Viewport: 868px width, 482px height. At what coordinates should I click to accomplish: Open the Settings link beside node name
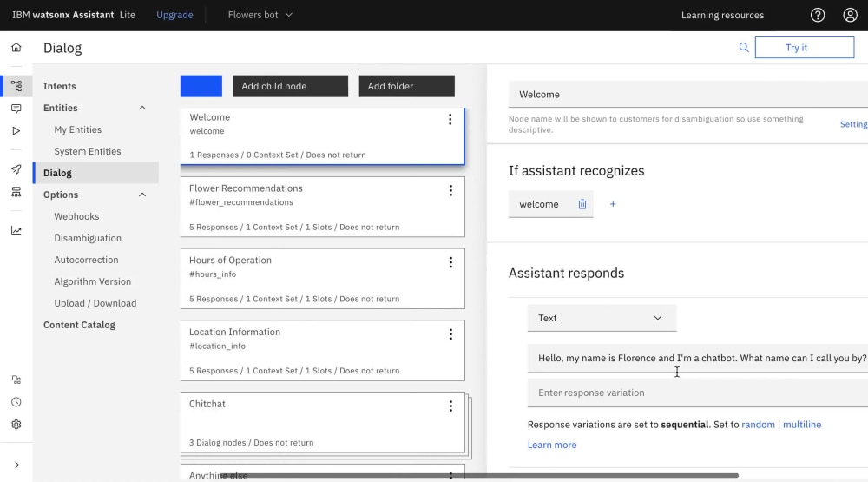pos(853,125)
